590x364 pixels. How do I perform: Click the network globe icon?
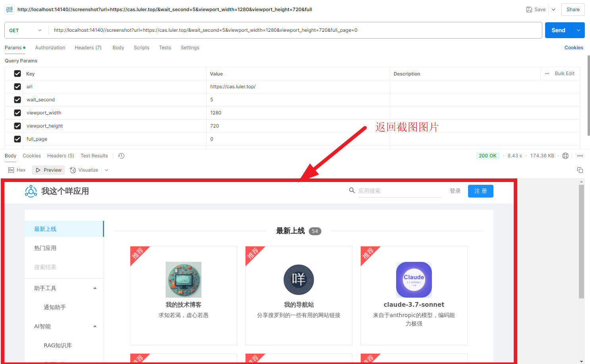click(x=565, y=156)
